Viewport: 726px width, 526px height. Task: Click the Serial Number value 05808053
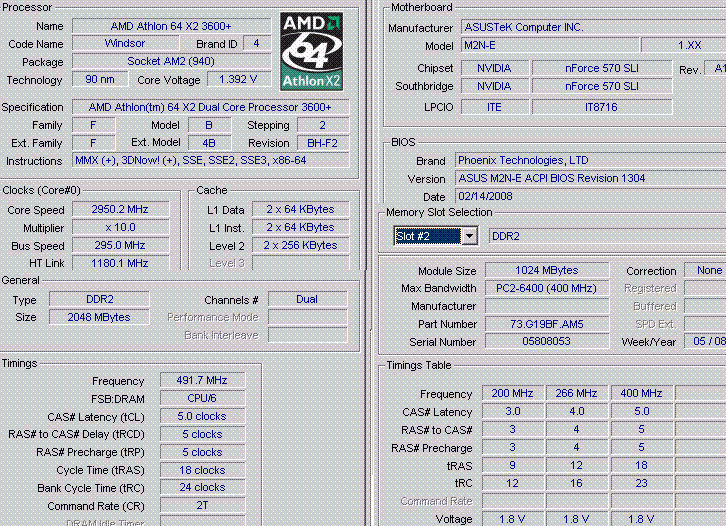pyautogui.click(x=547, y=341)
